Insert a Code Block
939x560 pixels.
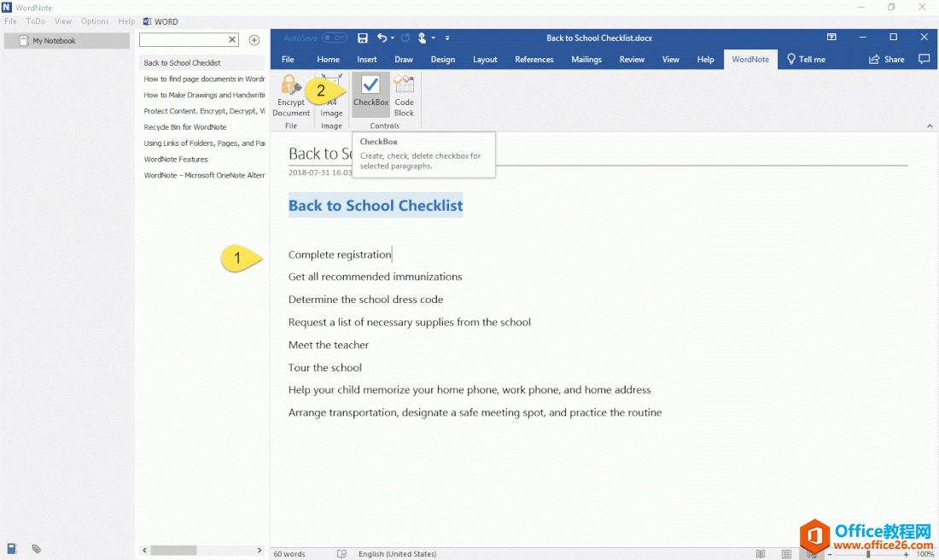(404, 96)
